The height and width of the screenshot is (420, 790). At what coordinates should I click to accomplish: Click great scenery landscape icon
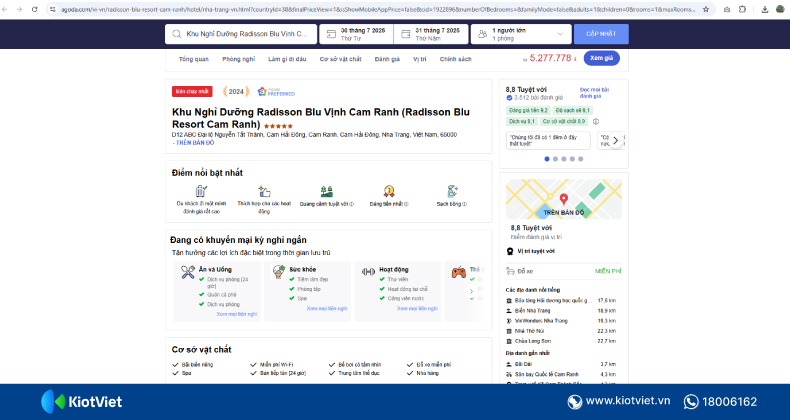326,191
